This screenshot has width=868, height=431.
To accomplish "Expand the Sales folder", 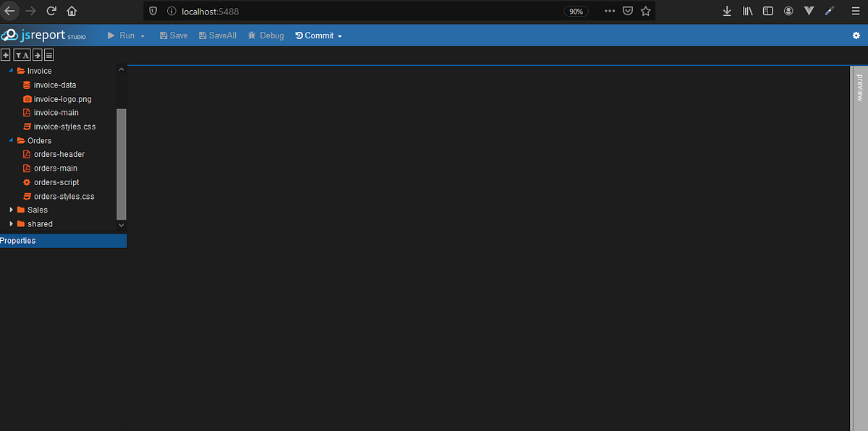I will click(x=11, y=209).
